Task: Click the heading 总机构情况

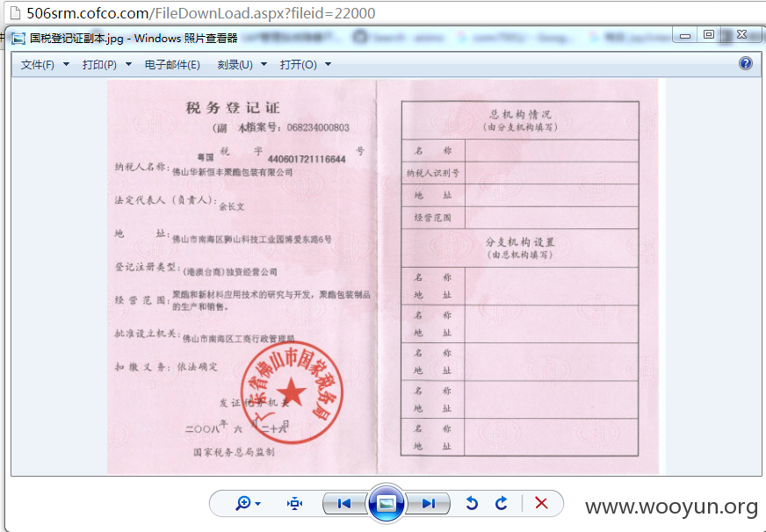Action: (x=520, y=114)
